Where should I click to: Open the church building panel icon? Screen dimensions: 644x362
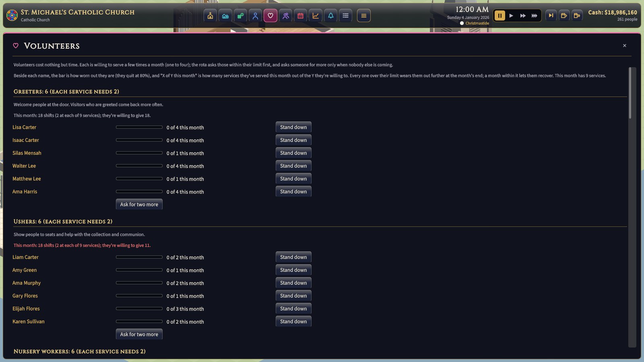(210, 16)
